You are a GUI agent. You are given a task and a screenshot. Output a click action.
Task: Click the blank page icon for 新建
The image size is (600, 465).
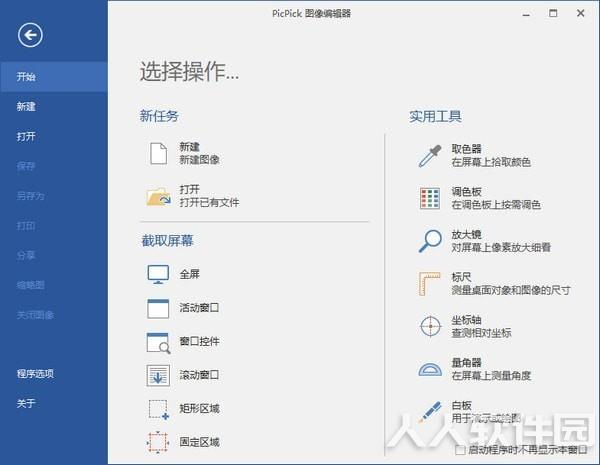[158, 153]
